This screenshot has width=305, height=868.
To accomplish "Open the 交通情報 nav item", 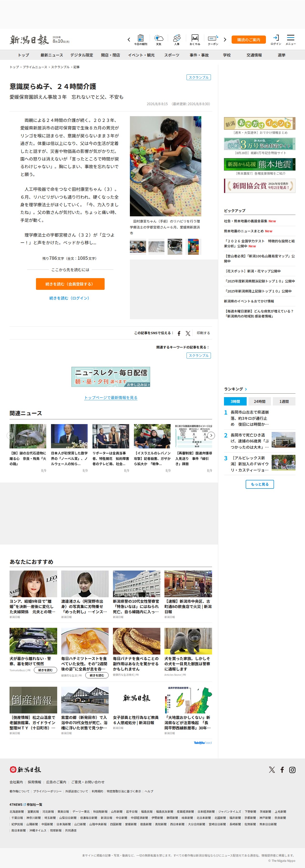I will click(254, 55).
